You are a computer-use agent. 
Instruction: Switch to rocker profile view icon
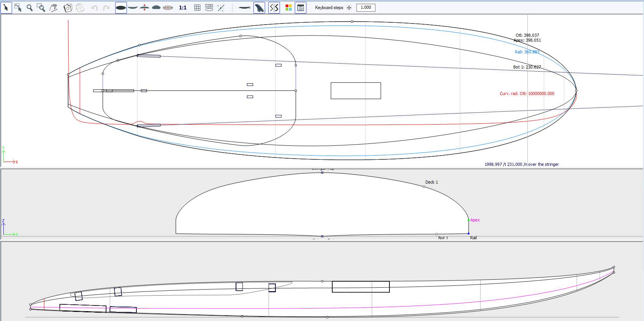pyautogui.click(x=133, y=8)
